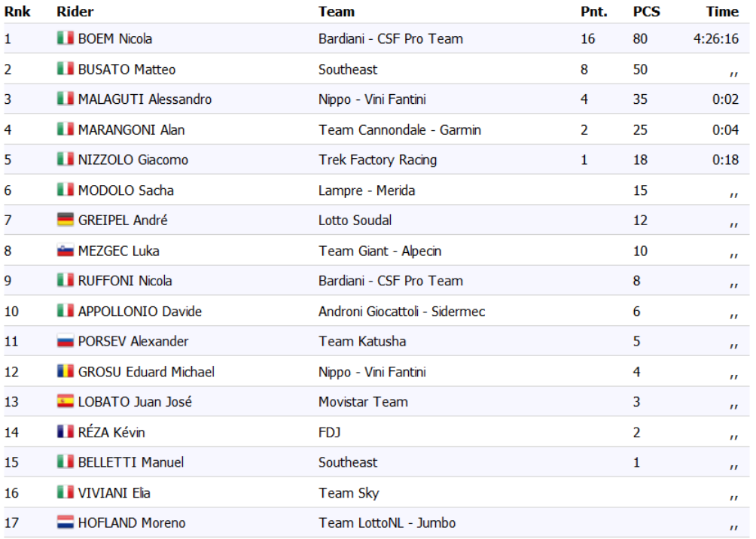The width and height of the screenshot is (756, 539).
Task: Click the Romanian flag next to GROSU Eduard Michael
Action: point(65,371)
